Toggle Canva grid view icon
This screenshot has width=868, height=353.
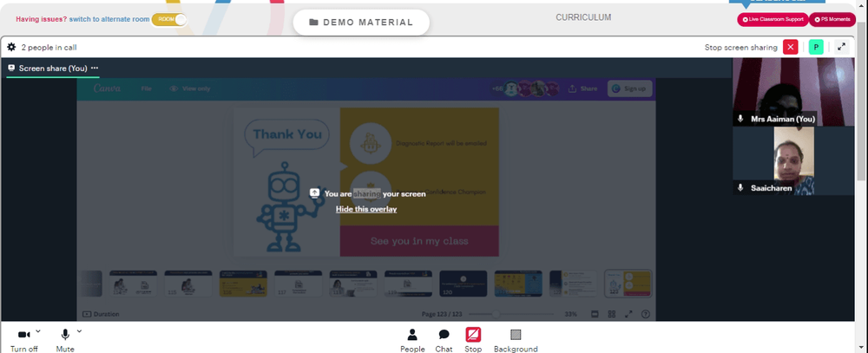click(x=612, y=314)
